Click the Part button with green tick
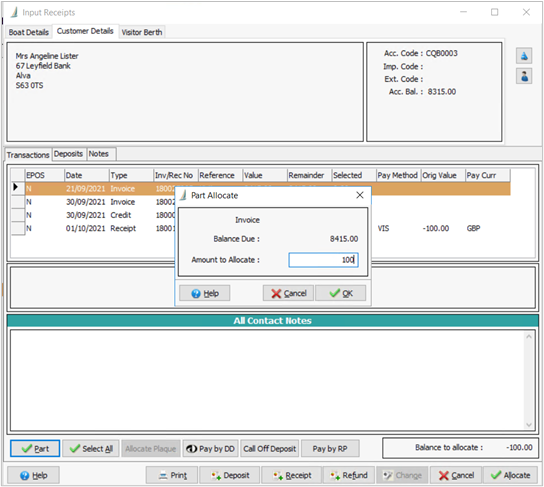This screenshot has height=487, width=544. 35,448
